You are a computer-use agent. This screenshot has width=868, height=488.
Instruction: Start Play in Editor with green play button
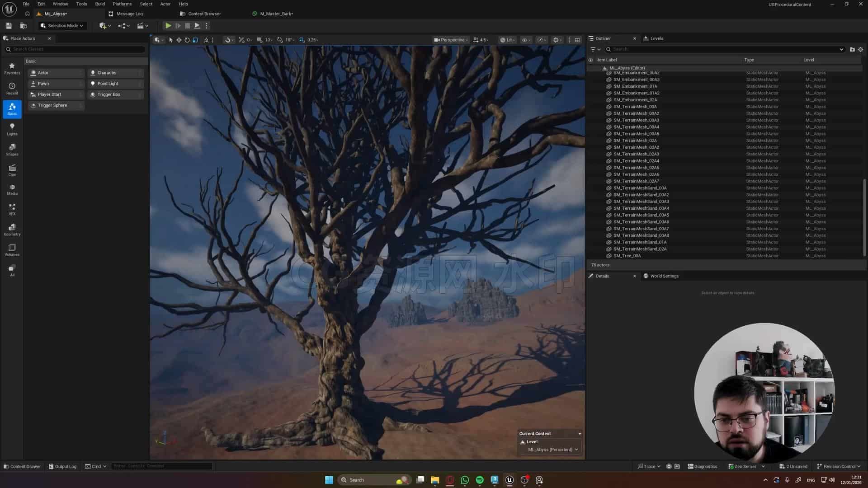coord(168,26)
